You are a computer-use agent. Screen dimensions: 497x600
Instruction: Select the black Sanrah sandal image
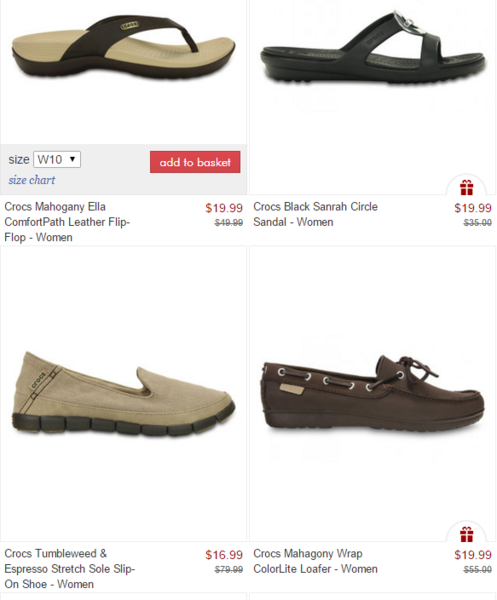coord(373,47)
